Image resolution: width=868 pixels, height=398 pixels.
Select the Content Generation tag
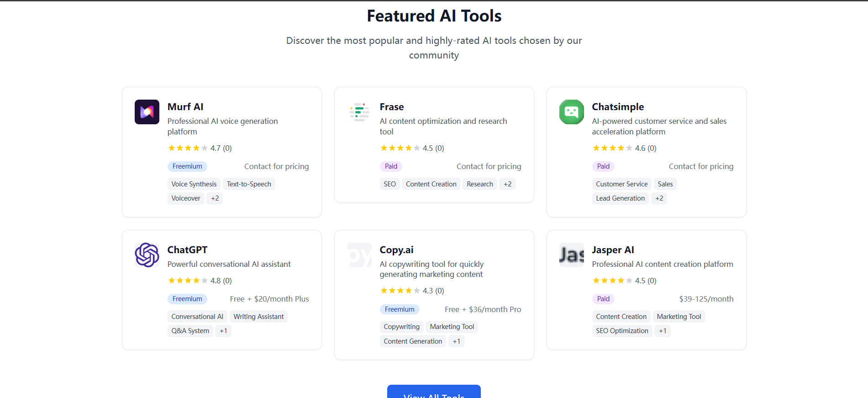coord(413,341)
